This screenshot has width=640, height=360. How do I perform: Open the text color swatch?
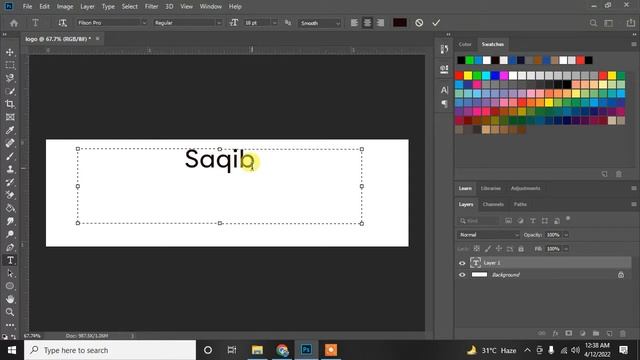click(400, 23)
